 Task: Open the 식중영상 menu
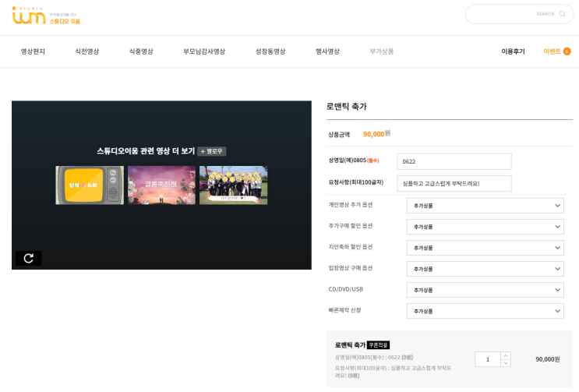[x=141, y=51]
